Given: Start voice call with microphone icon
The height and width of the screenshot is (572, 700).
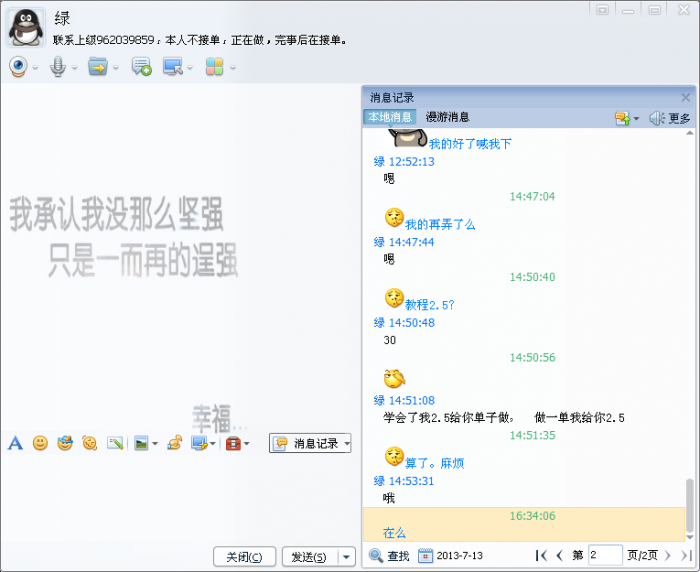Looking at the screenshot, I should click(58, 67).
